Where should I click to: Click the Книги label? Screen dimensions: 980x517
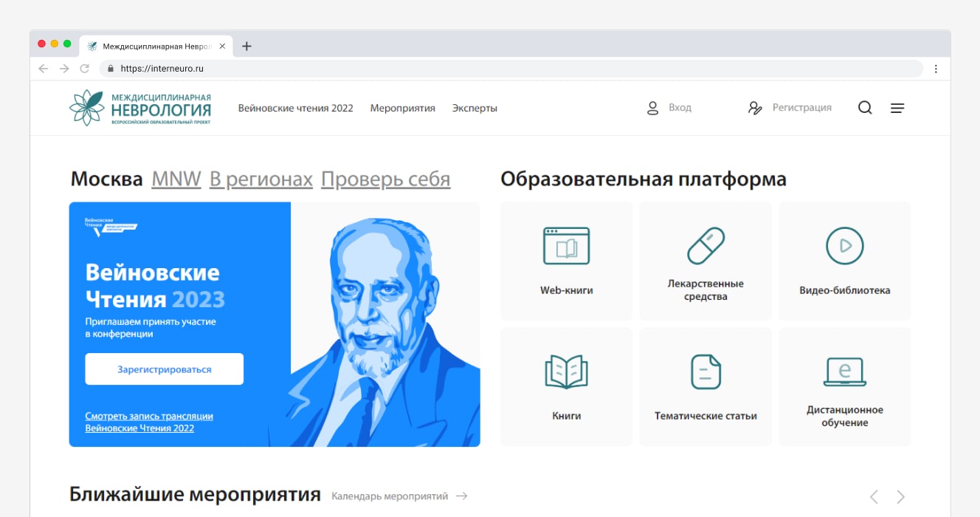(567, 416)
